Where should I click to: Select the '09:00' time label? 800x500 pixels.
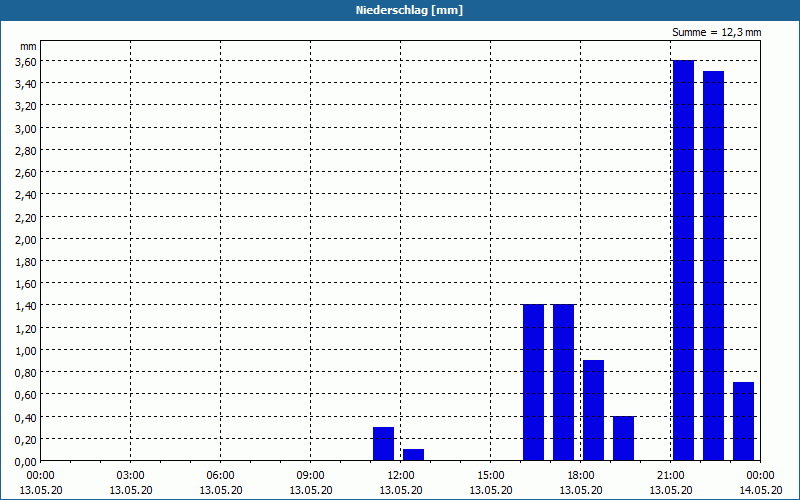pyautogui.click(x=311, y=476)
